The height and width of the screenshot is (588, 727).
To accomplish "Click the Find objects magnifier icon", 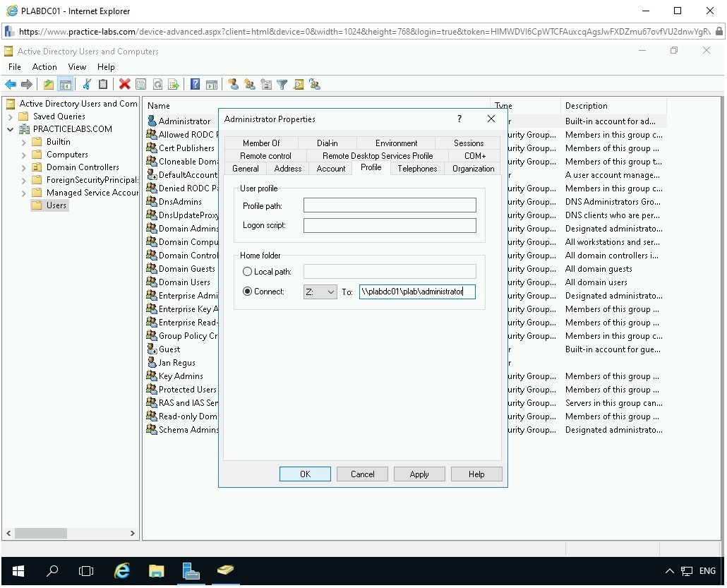I will coord(299,85).
